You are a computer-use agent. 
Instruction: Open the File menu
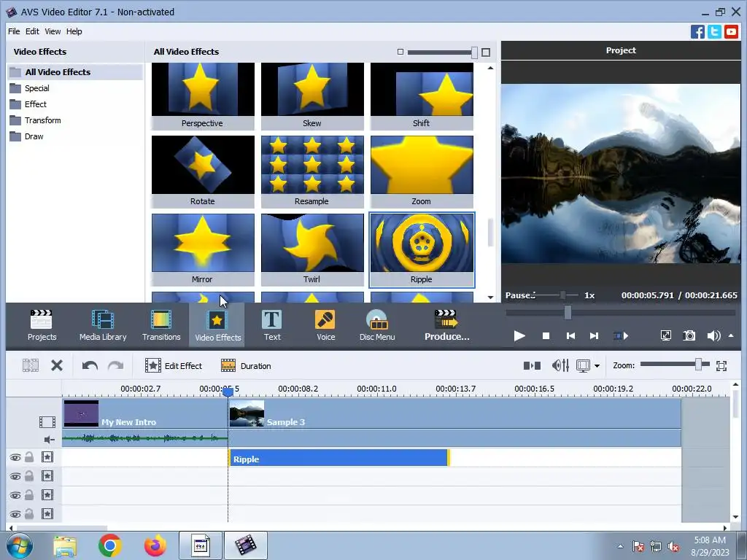click(14, 31)
